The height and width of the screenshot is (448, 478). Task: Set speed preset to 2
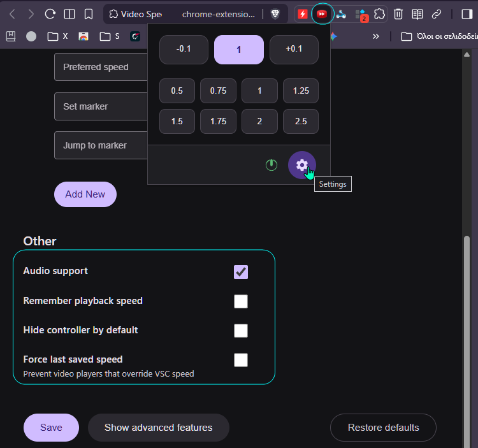pyautogui.click(x=259, y=121)
